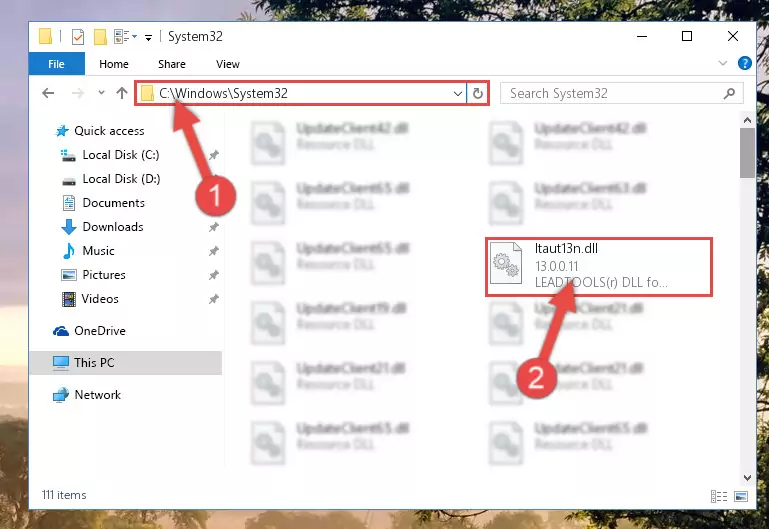The image size is (769, 529).
Task: Click the vertical scrollbar thumb
Action: click(747, 153)
